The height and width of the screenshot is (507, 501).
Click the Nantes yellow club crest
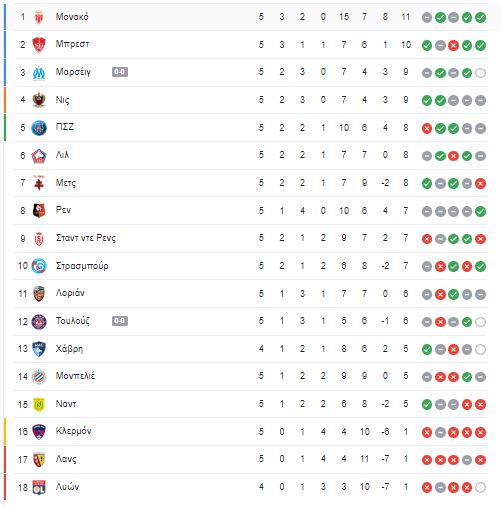pos(39,404)
